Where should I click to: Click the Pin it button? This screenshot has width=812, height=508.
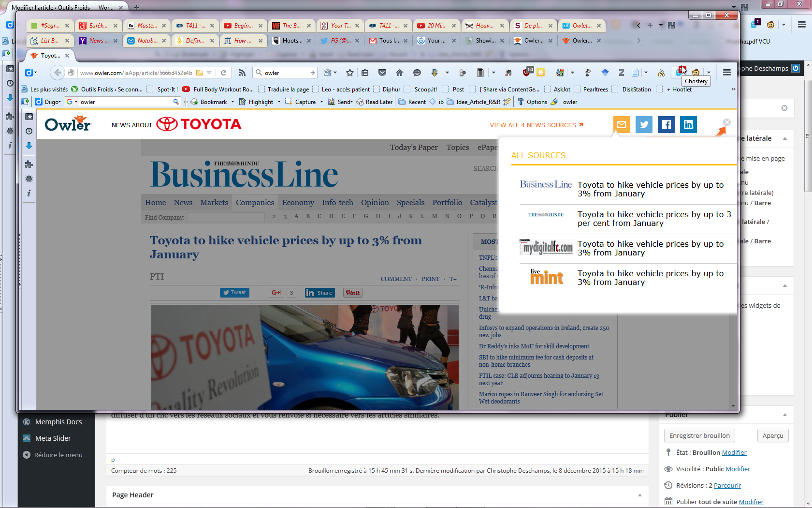click(353, 293)
